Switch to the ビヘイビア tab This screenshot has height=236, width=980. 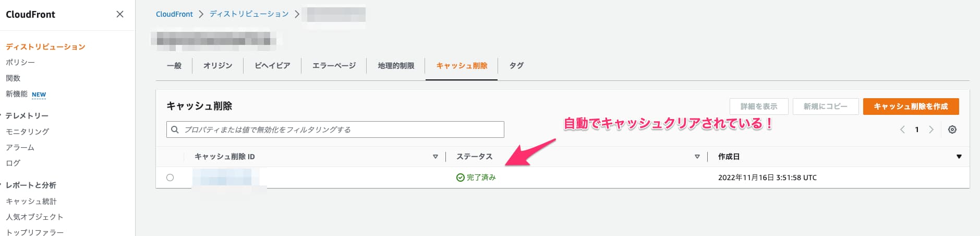[272, 66]
